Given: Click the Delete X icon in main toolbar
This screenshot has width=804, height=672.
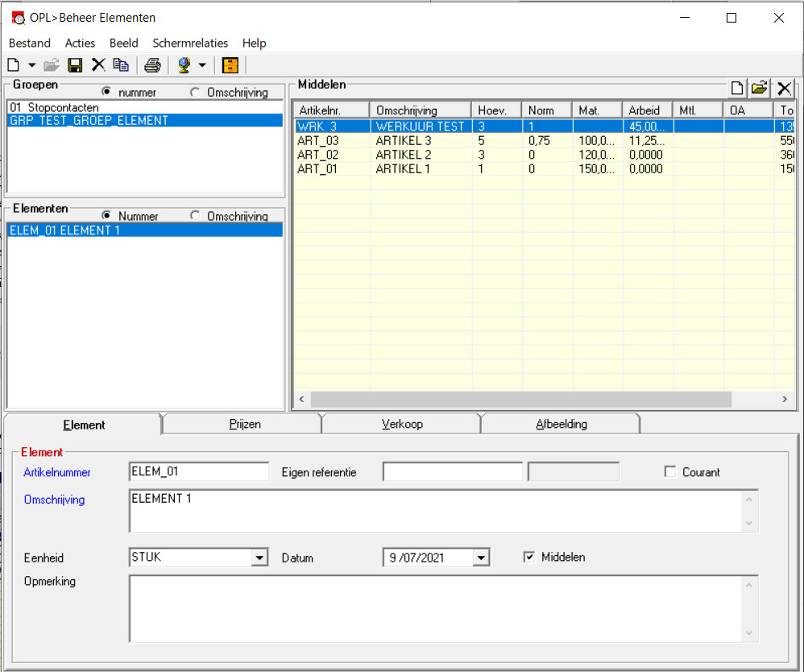Looking at the screenshot, I should (98, 65).
